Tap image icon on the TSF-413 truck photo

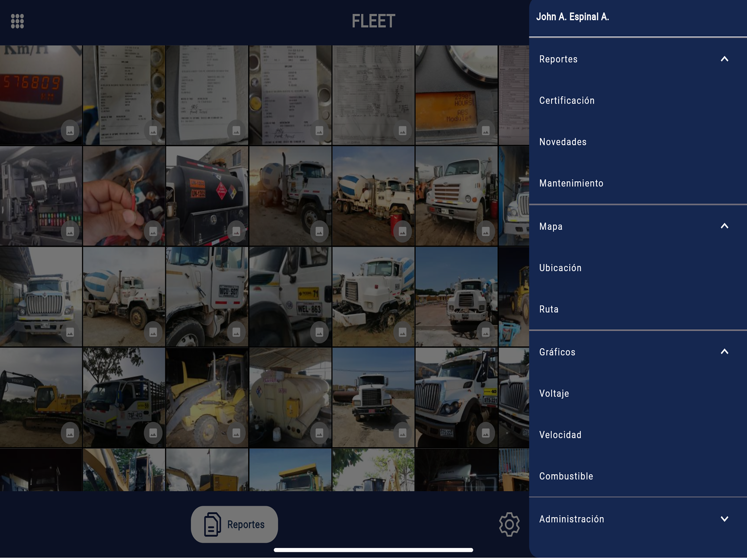[x=153, y=433]
